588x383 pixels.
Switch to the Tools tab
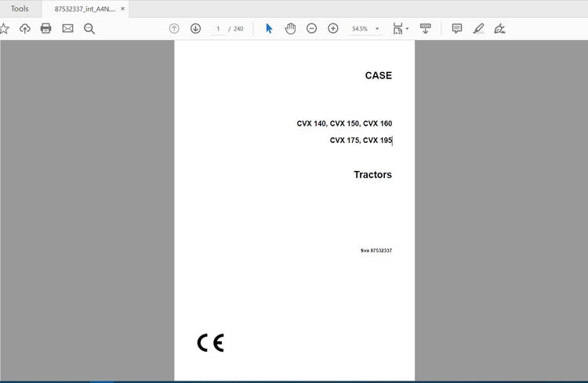coord(20,9)
